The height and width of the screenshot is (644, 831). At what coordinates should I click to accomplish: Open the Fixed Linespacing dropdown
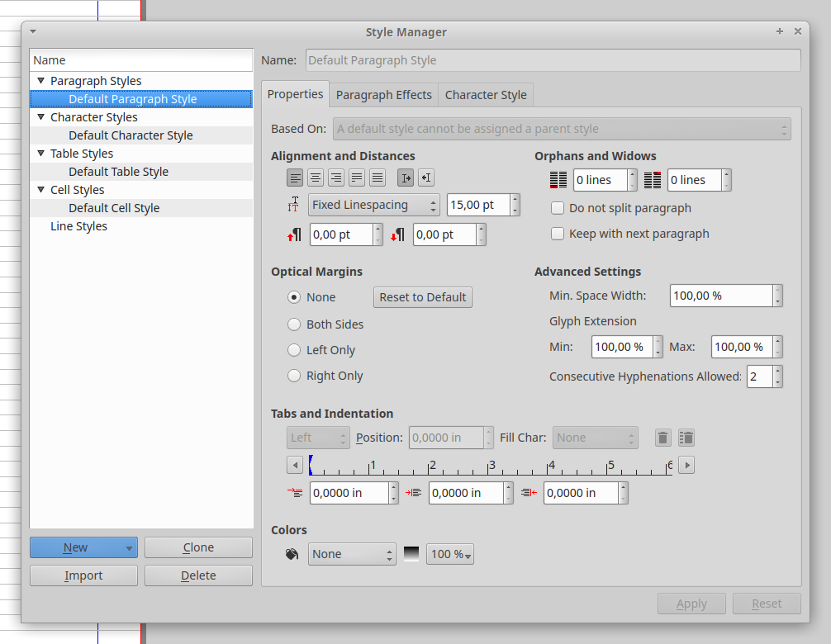[x=374, y=205]
